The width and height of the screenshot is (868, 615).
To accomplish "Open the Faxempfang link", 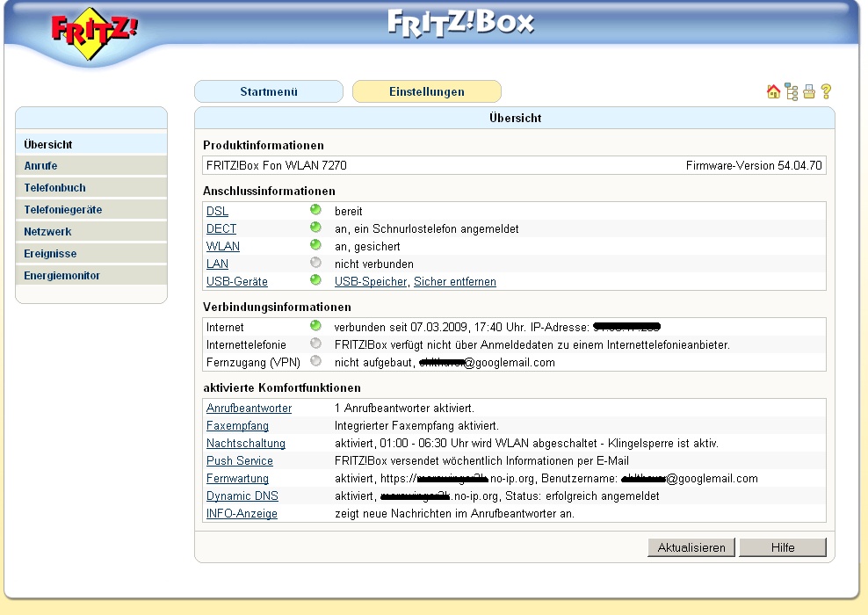I will pyautogui.click(x=237, y=426).
